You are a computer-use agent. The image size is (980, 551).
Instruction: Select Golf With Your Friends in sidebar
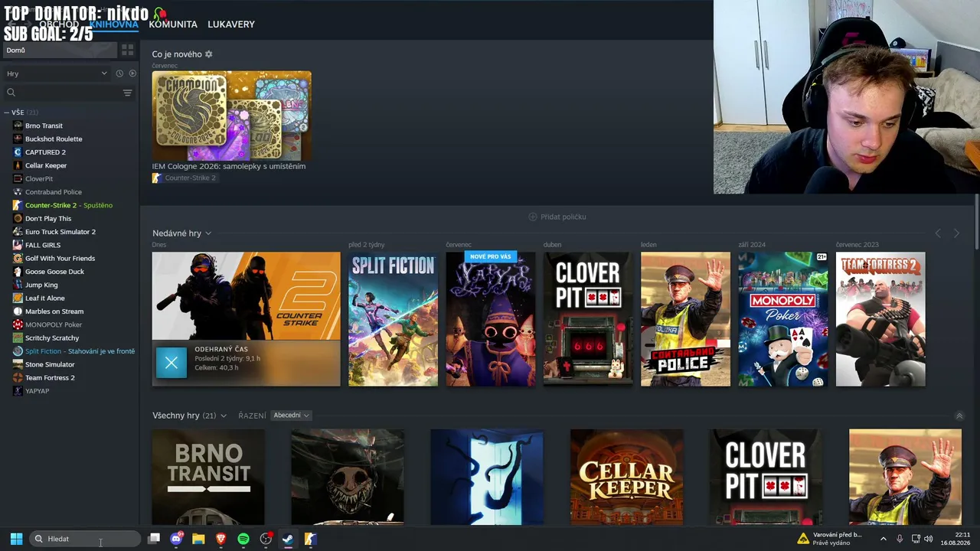[60, 259]
